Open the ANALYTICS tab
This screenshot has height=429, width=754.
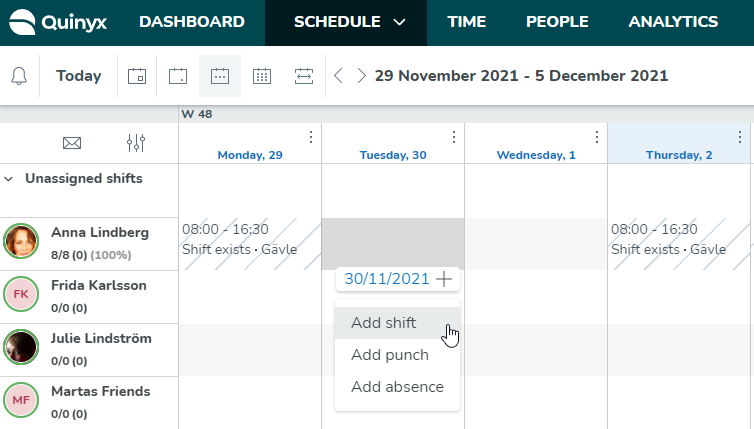(x=673, y=22)
